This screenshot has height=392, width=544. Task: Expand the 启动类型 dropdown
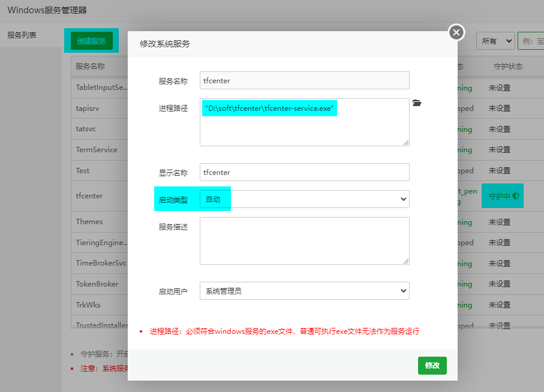tap(304, 199)
